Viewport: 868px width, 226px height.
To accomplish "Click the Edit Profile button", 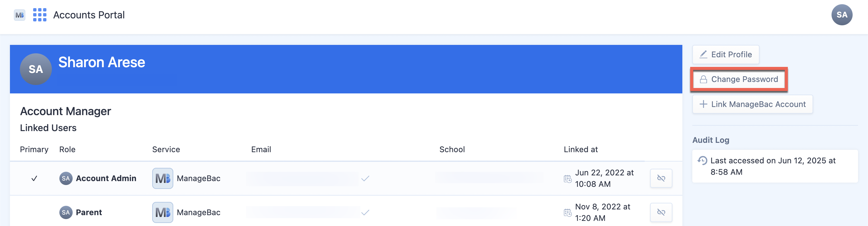I will (x=725, y=55).
